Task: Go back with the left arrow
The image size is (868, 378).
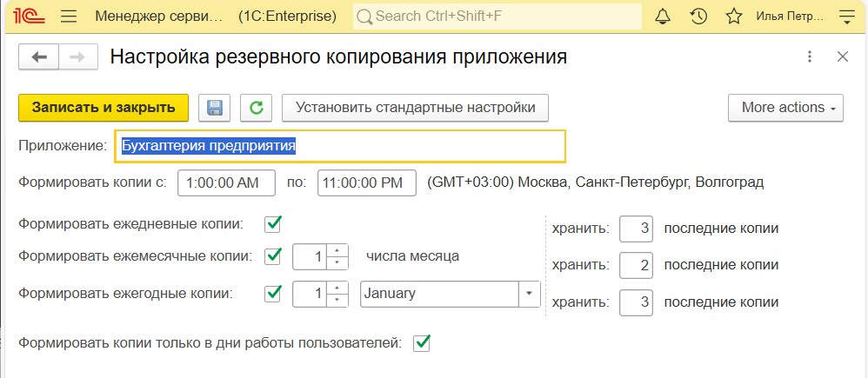Action: [x=38, y=57]
